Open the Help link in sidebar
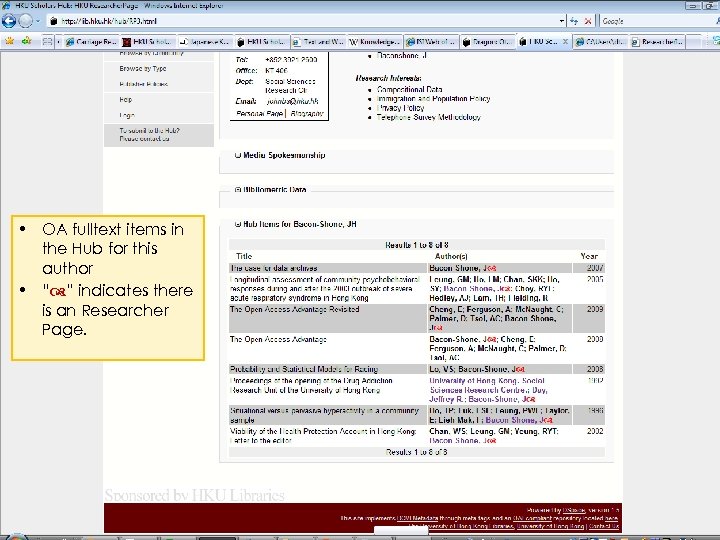The height and width of the screenshot is (540, 720). tap(125, 100)
